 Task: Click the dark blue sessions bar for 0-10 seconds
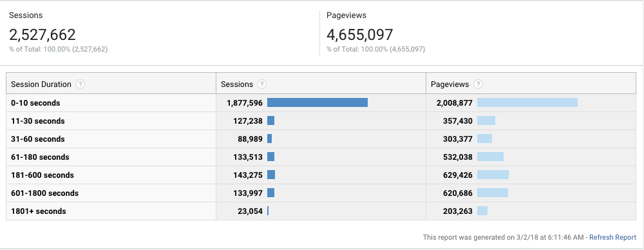click(x=317, y=103)
